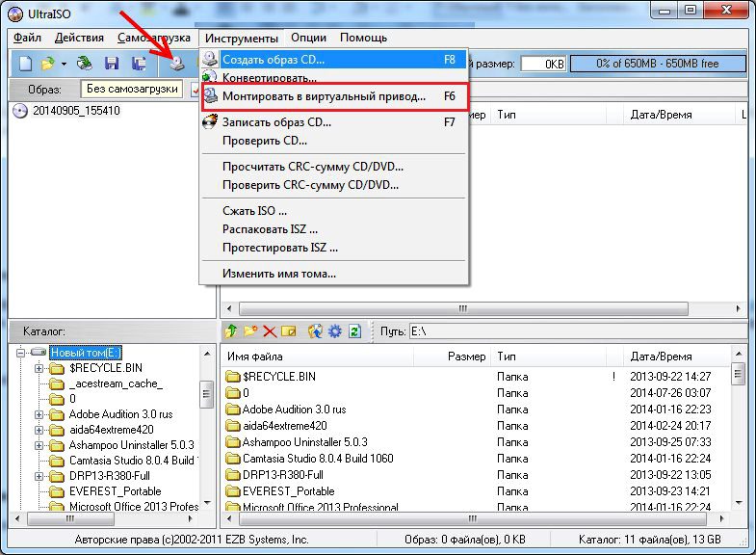Expand Ashampoo Uninstaller 5.0.3 tree node
Image resolution: width=756 pixels, height=555 pixels.
click(x=39, y=445)
